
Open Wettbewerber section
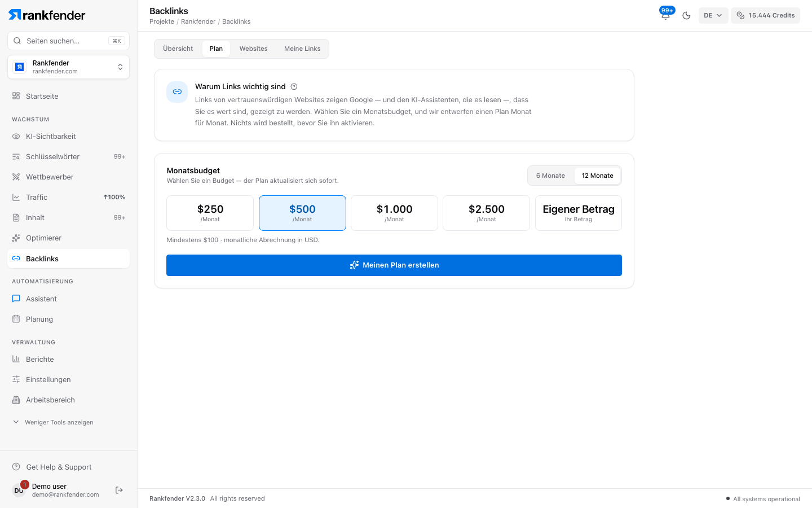click(x=68, y=177)
